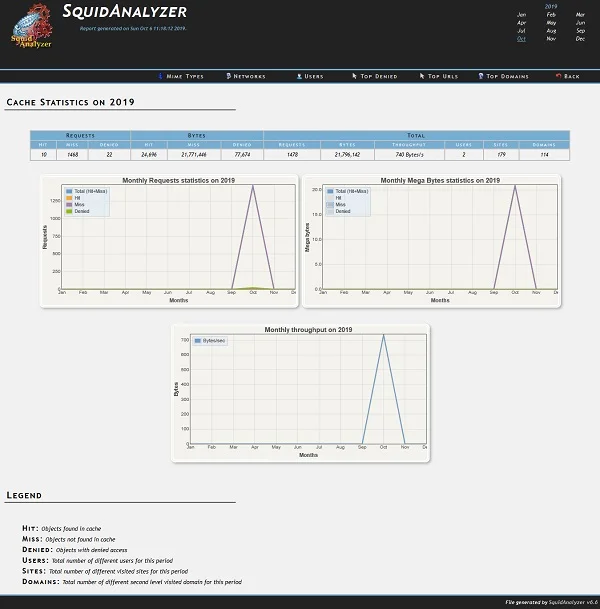Viewport: 600px width, 609px height.
Task: Click the Monthly Requests statistics chart peak
Action: 253,186
